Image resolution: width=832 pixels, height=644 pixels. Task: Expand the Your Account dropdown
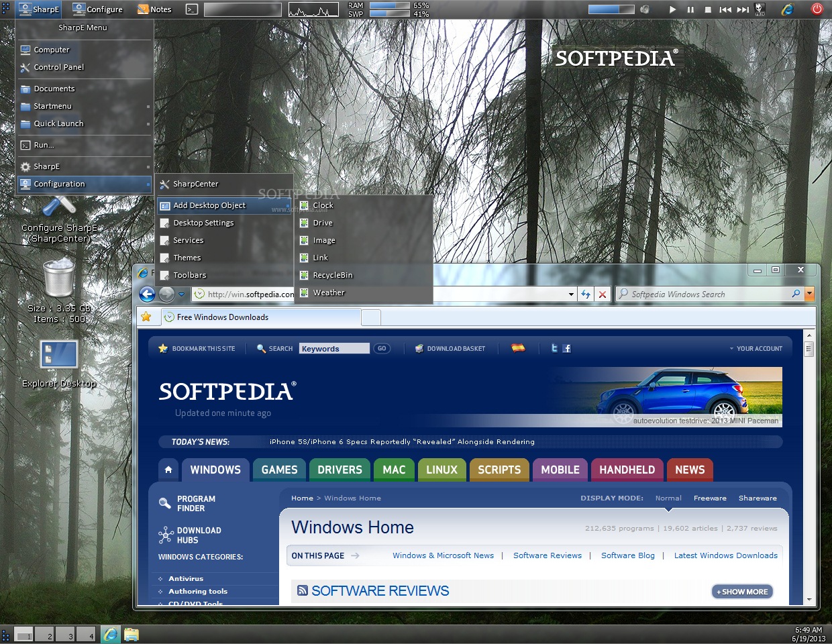click(x=756, y=349)
